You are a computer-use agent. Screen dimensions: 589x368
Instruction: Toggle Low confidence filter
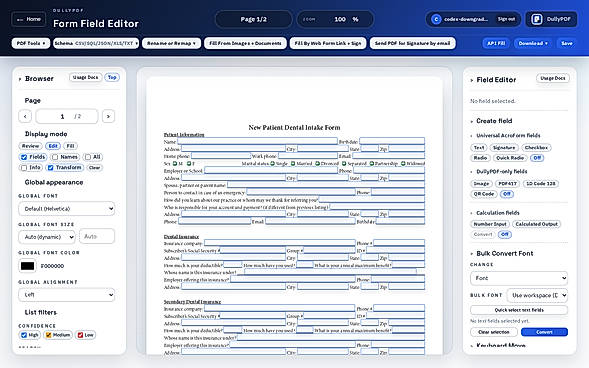pos(80,335)
